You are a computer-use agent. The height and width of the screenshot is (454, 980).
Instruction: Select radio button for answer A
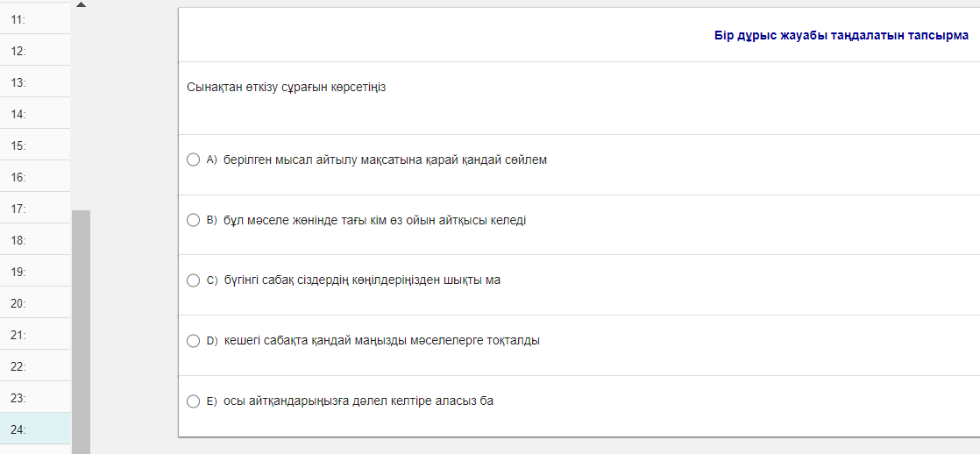click(x=194, y=160)
